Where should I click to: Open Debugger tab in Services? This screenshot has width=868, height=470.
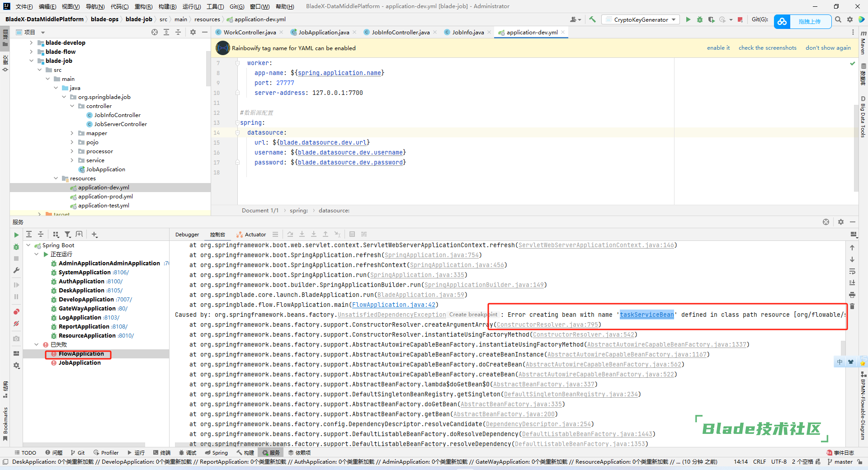[187, 235]
